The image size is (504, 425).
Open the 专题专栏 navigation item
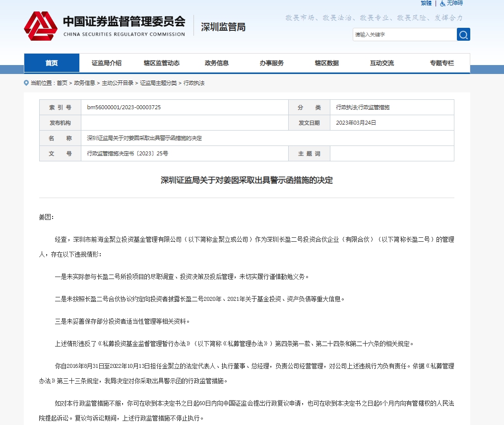pyautogui.click(x=442, y=63)
